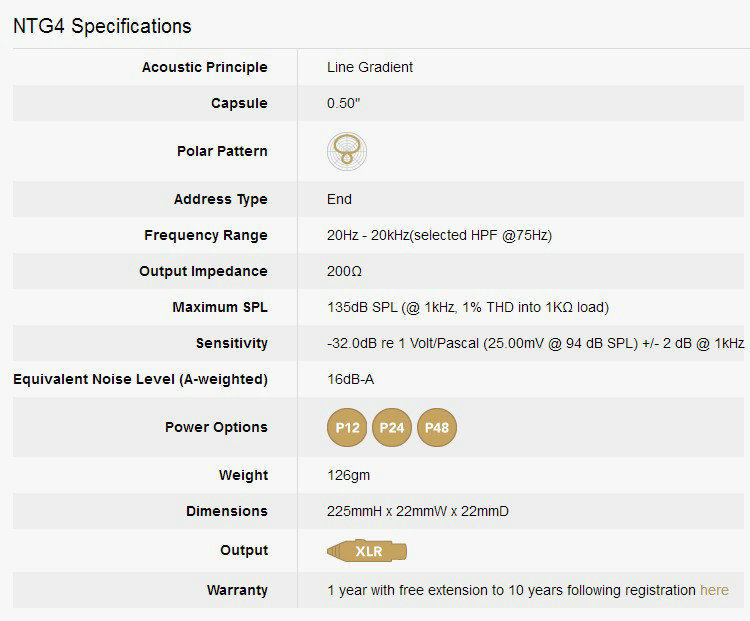The height and width of the screenshot is (621, 750).
Task: Open the warranty registration 'here' link
Action: click(x=714, y=590)
